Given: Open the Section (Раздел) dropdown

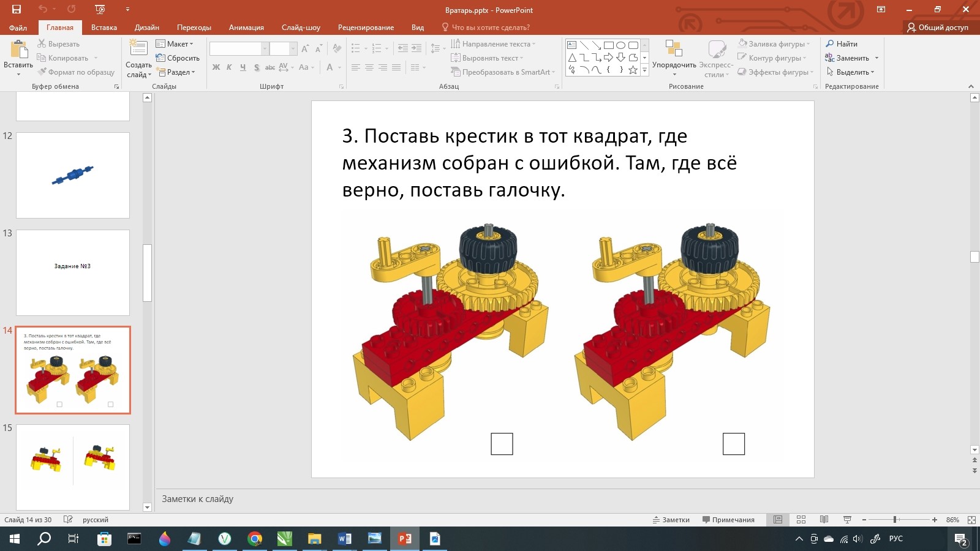Looking at the screenshot, I should [x=176, y=72].
